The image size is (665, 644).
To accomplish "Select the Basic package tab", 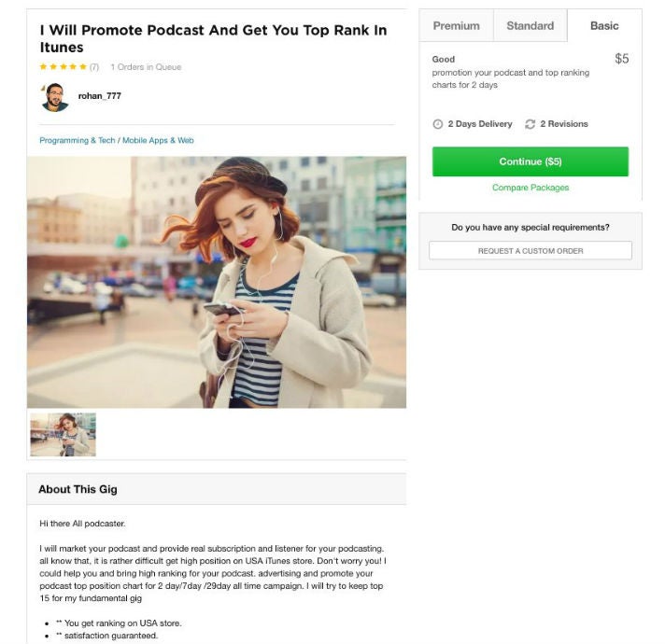I will point(604,26).
